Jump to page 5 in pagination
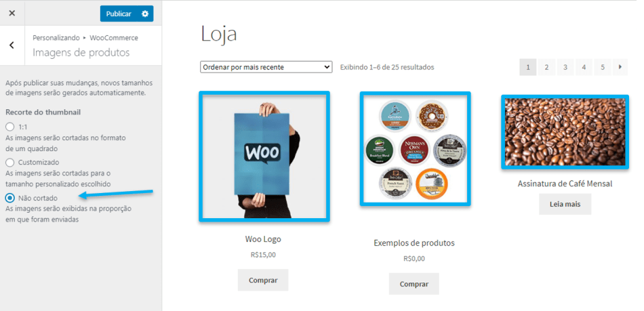 [x=603, y=67]
